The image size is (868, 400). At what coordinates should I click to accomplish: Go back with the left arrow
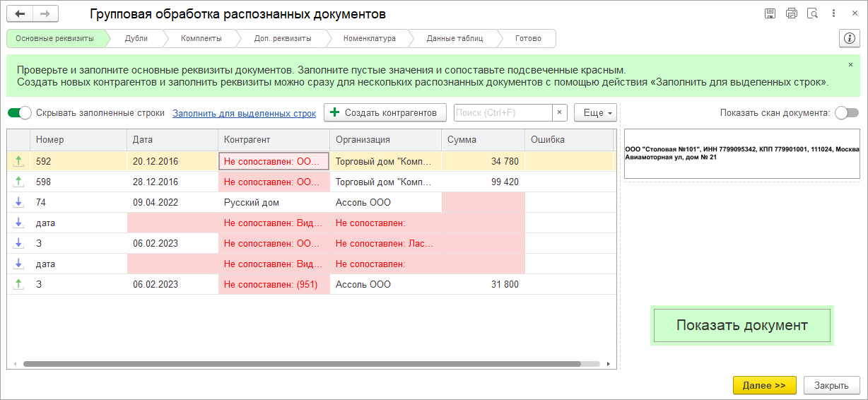coord(20,14)
